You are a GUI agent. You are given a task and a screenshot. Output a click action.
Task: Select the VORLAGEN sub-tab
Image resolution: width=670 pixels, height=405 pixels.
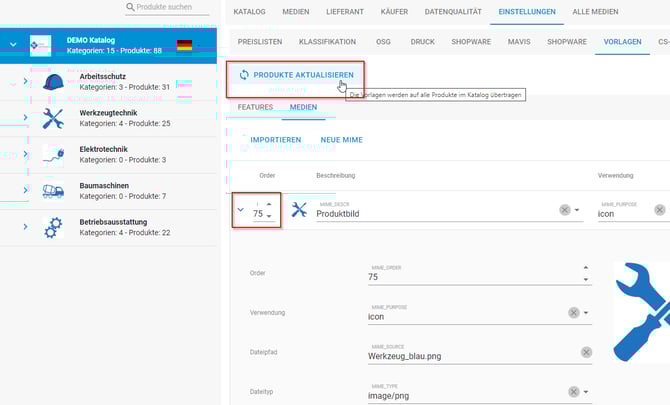[x=622, y=42]
